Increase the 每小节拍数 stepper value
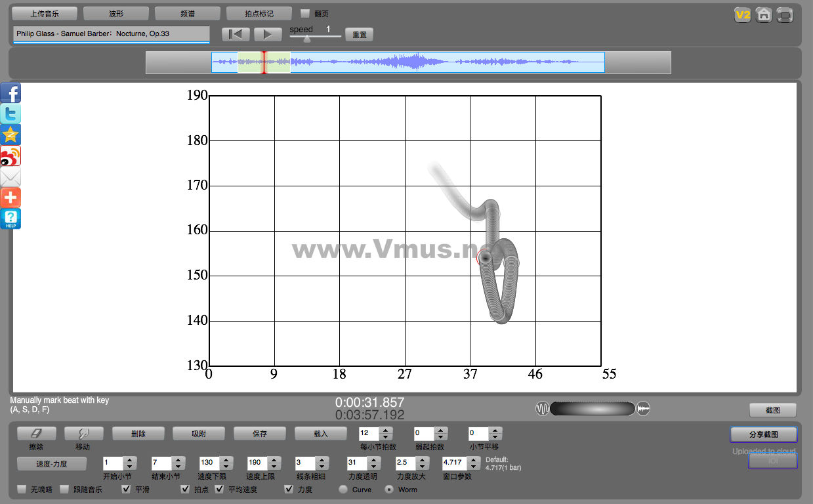 click(x=386, y=430)
